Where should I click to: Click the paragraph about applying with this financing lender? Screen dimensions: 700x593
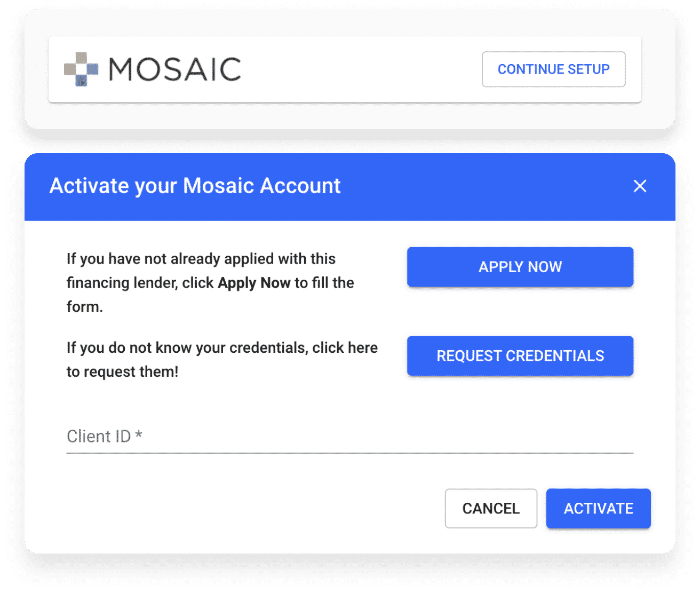pos(210,283)
